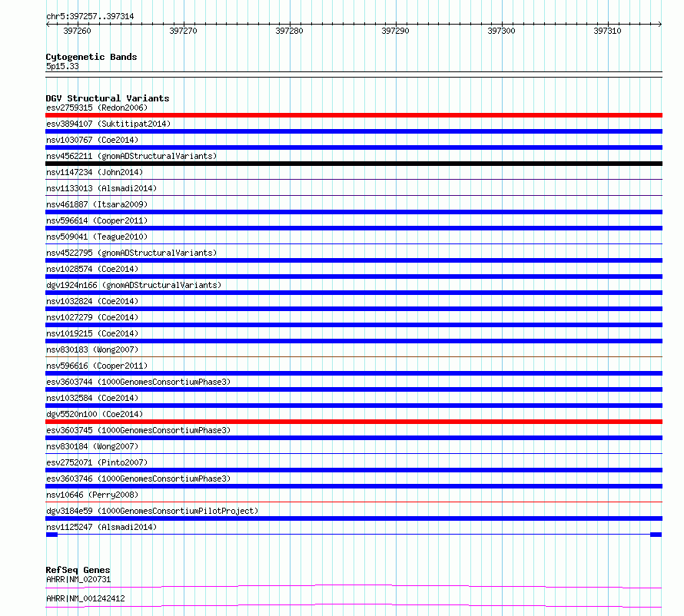684x616 pixels.
Task: Click ruler position 397270
Action: pos(183,31)
